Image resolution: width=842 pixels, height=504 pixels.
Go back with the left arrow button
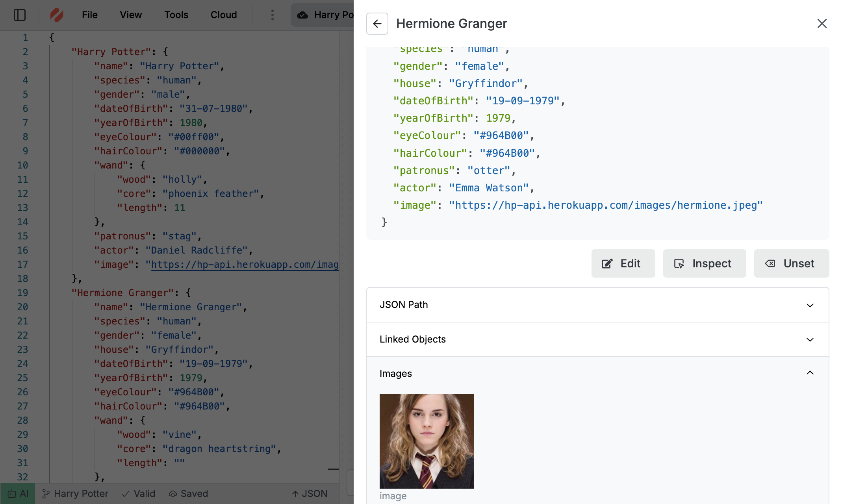[377, 24]
